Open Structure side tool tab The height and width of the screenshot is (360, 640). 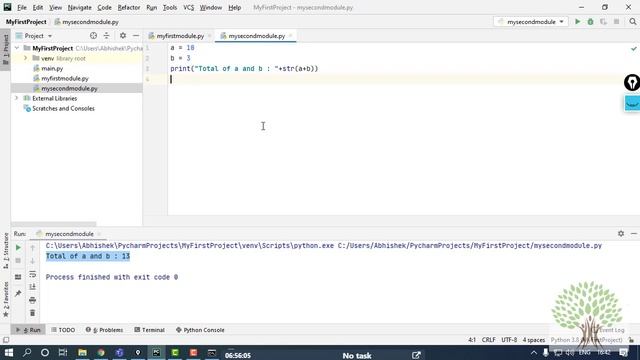[x=5, y=251]
